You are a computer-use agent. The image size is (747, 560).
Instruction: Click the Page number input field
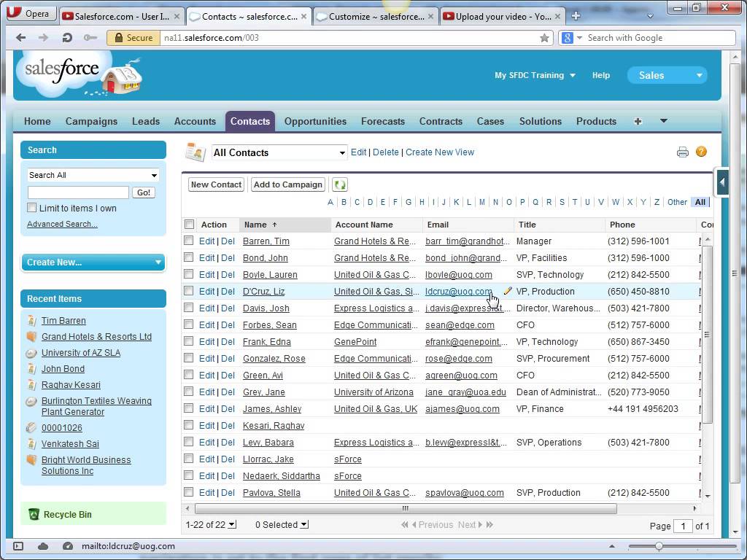click(683, 526)
